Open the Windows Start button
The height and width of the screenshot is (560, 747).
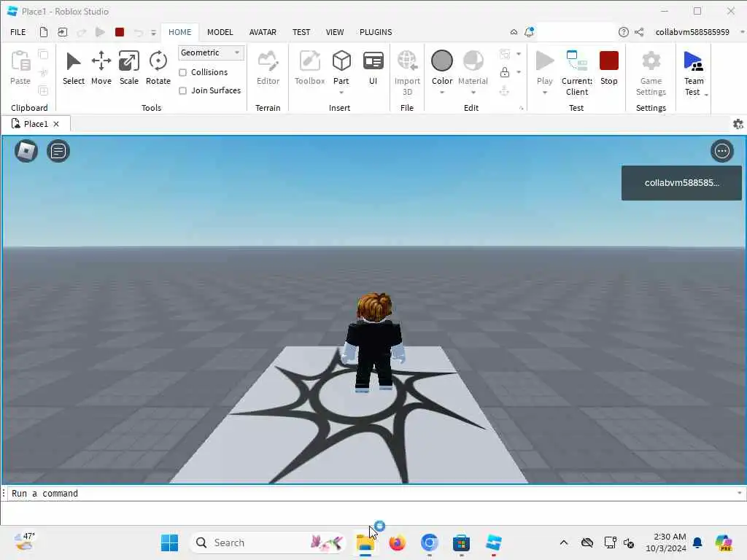169,542
